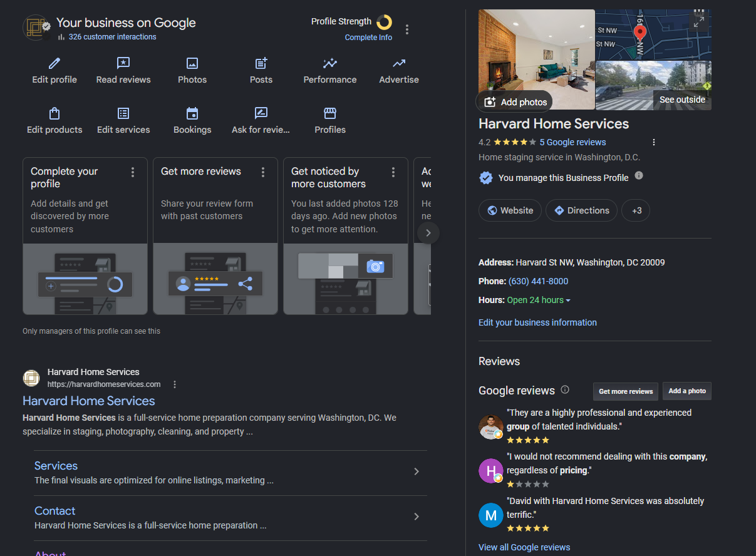Open Complete your profile card illustration
The image size is (756, 556).
[85, 279]
